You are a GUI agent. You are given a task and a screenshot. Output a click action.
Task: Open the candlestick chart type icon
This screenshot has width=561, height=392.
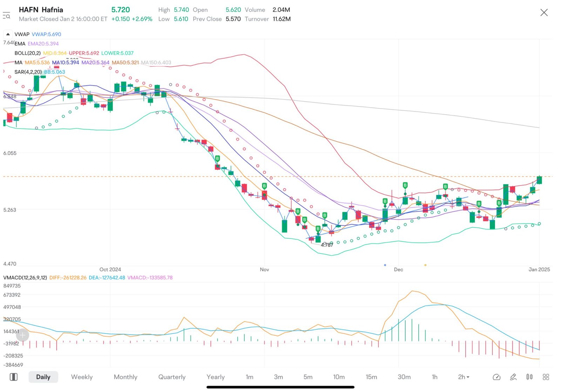pyautogui.click(x=529, y=377)
